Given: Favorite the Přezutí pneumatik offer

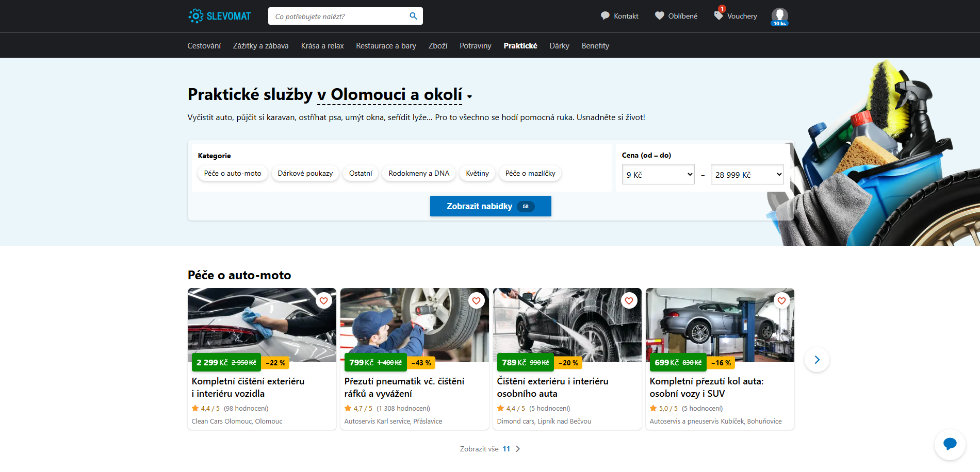Looking at the screenshot, I should coord(476,300).
